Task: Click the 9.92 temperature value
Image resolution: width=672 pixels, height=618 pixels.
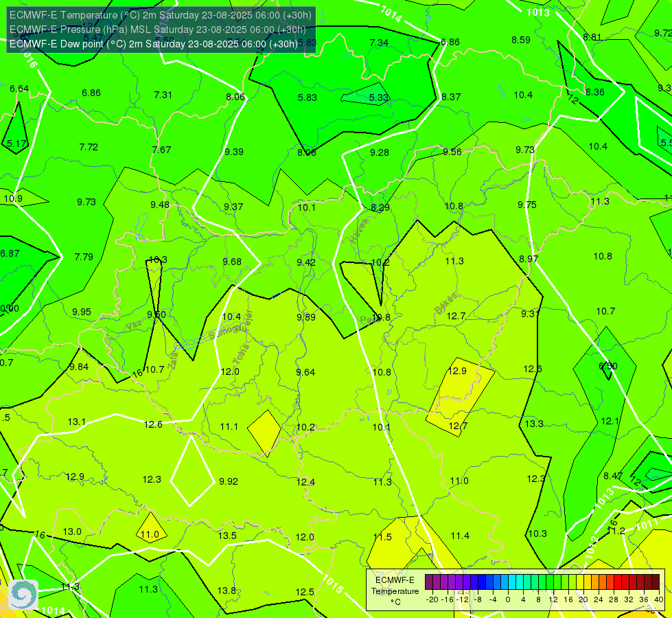Action: pyautogui.click(x=229, y=481)
